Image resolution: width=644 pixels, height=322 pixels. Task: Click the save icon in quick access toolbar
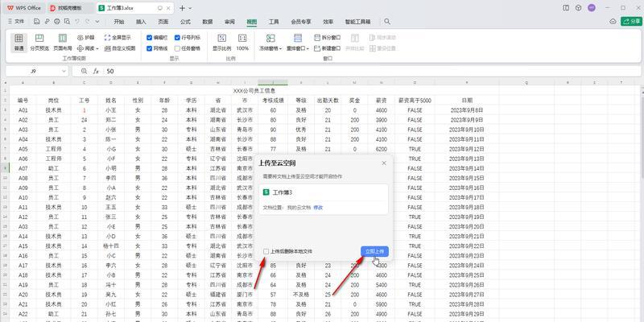37,22
